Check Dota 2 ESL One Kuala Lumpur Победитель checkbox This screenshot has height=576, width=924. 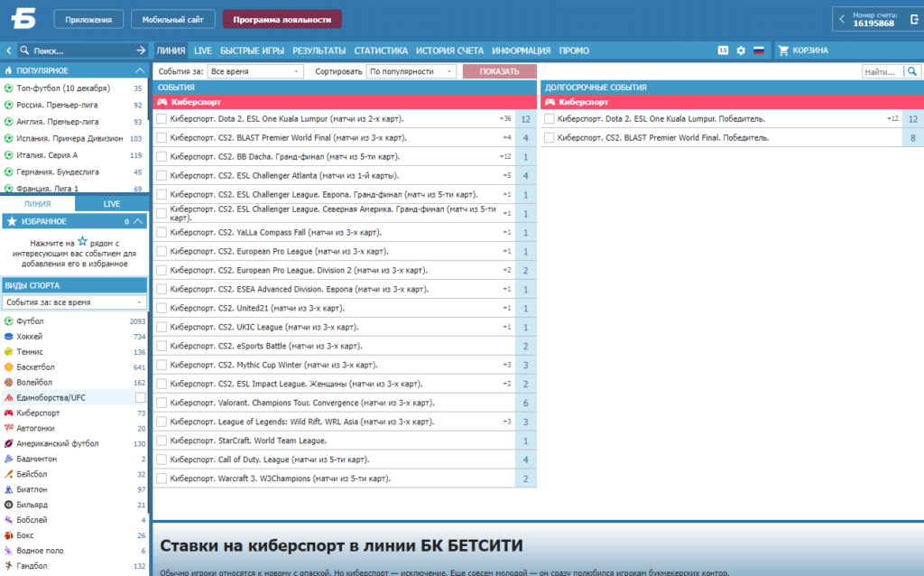click(550, 119)
